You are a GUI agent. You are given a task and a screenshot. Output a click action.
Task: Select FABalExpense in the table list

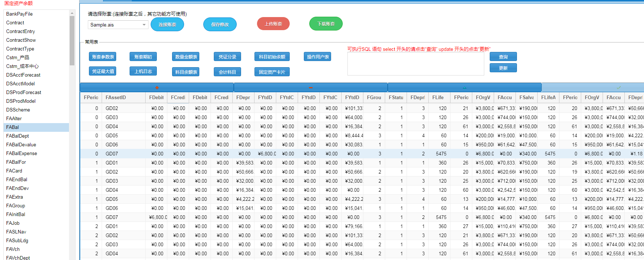(36, 153)
